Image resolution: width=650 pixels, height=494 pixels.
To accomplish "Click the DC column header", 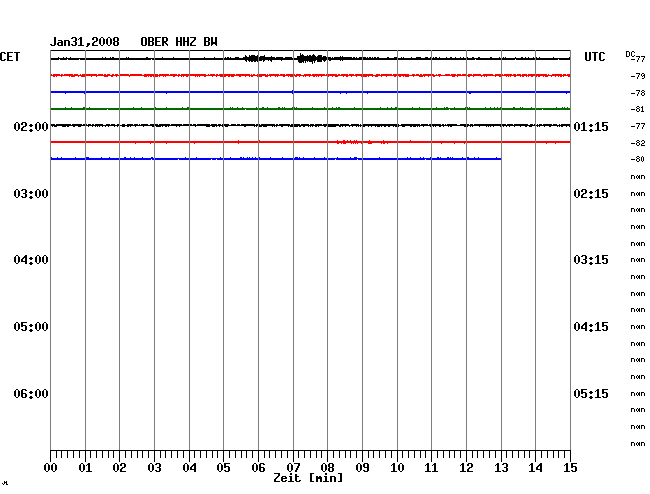I will pos(630,54).
